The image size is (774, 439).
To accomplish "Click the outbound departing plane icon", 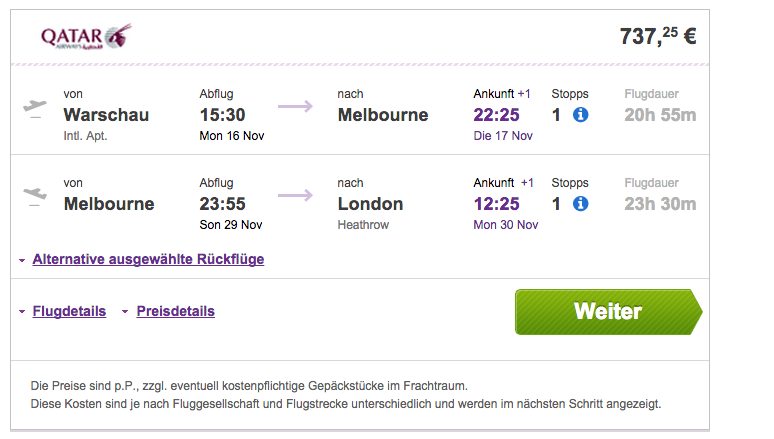I will coord(35,109).
